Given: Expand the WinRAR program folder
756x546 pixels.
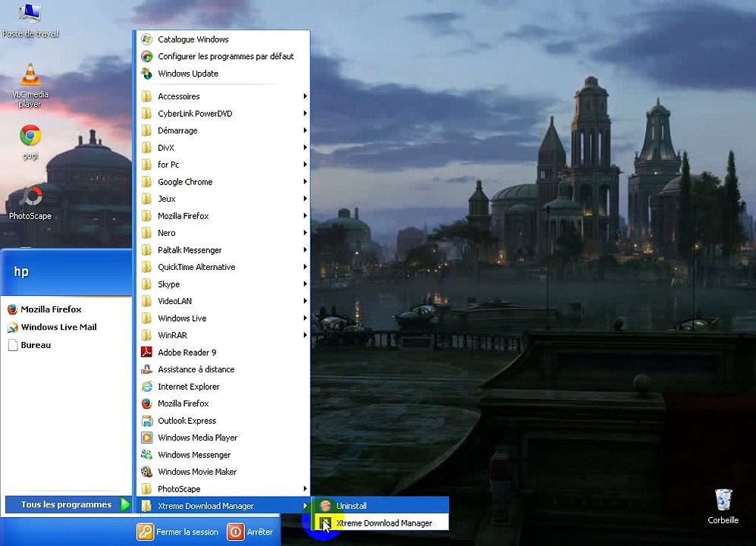Looking at the screenshot, I should pos(172,335).
